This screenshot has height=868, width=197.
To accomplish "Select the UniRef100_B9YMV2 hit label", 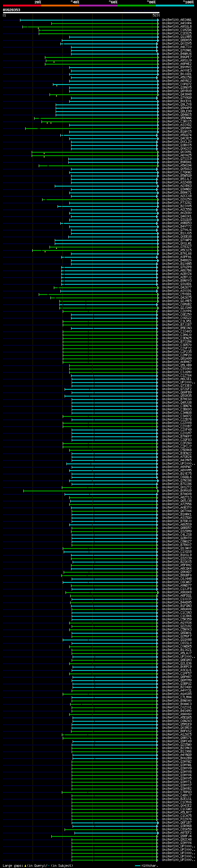I will 177,67.
